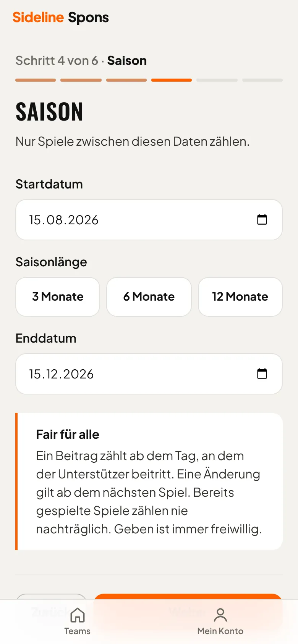Click the Schritt 4 von 6 label
This screenshot has height=644, width=298.
(x=57, y=60)
